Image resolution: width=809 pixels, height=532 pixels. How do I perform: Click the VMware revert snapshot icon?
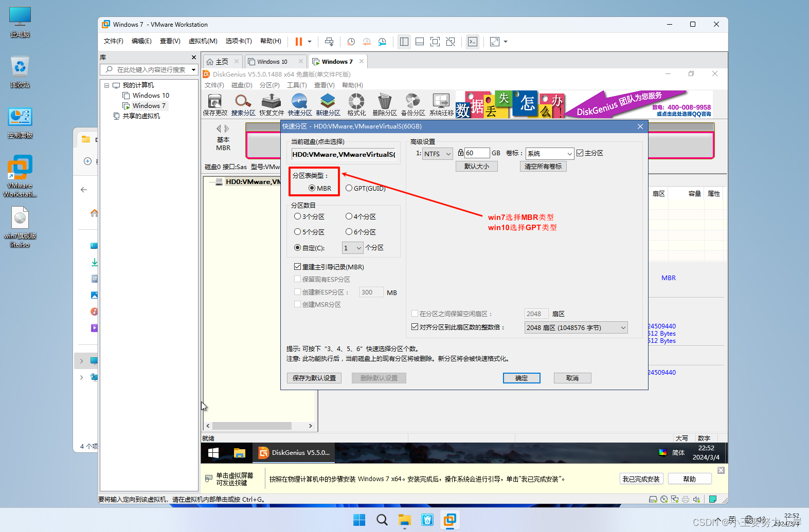(x=367, y=42)
